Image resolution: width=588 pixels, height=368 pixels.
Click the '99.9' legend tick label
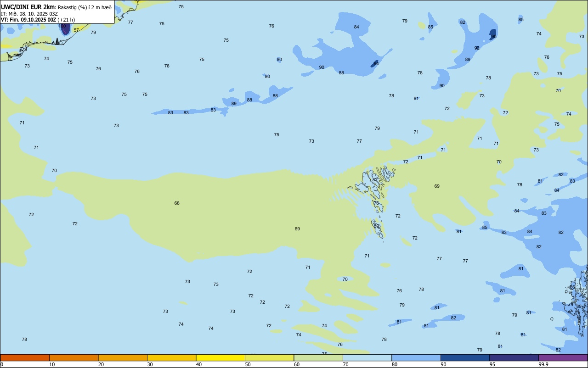click(x=543, y=364)
